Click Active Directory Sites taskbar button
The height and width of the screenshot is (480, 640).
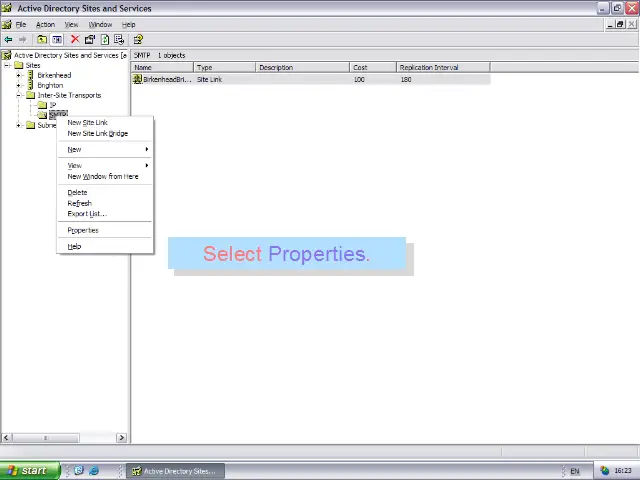pos(176,471)
